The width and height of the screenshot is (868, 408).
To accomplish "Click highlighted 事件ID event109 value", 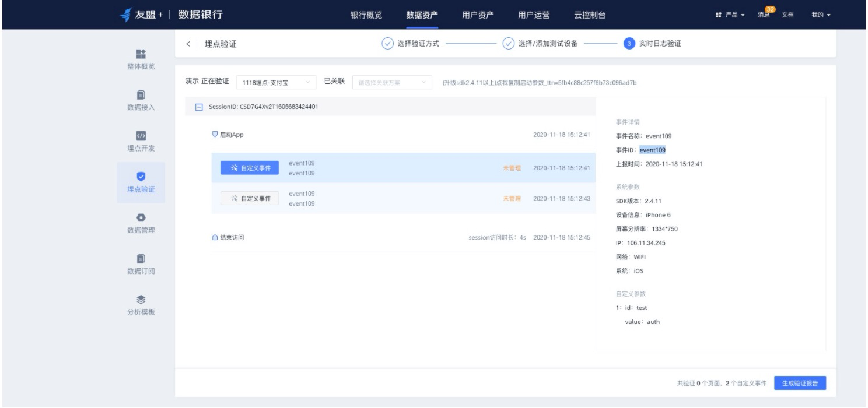I will coord(652,150).
